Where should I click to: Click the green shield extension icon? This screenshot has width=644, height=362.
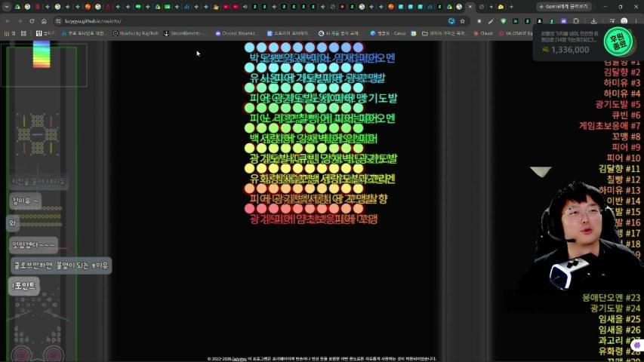coord(503,21)
